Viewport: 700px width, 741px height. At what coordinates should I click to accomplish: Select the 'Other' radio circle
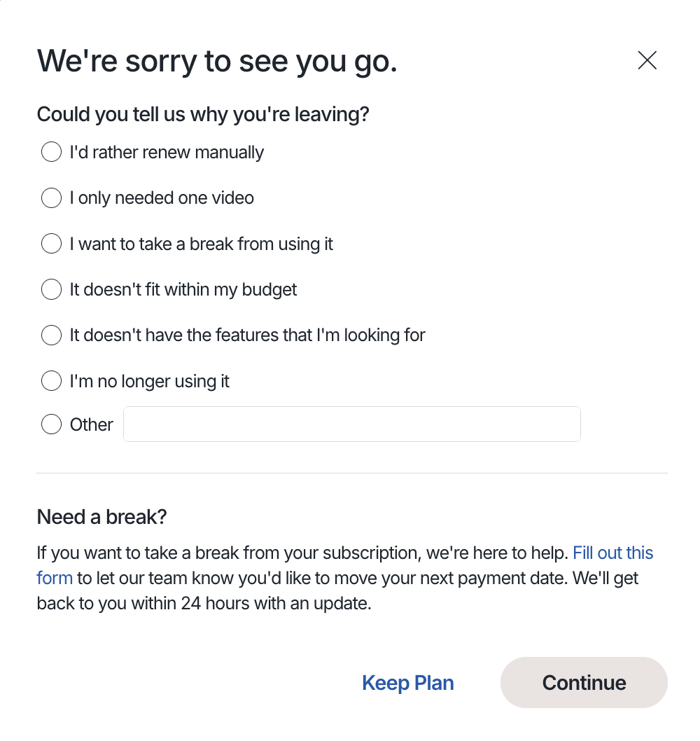pyautogui.click(x=51, y=424)
